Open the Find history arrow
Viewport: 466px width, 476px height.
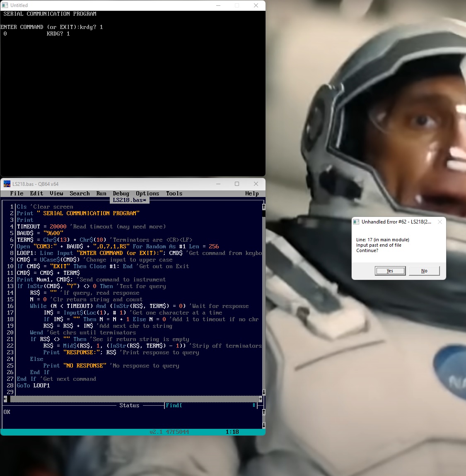point(254,405)
